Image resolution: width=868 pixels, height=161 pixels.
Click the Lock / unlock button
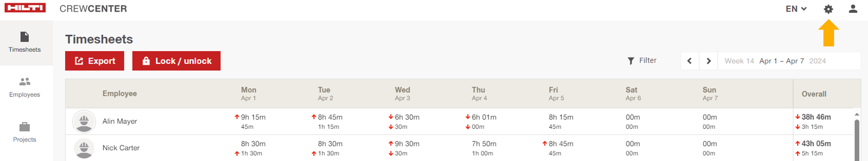coord(176,61)
